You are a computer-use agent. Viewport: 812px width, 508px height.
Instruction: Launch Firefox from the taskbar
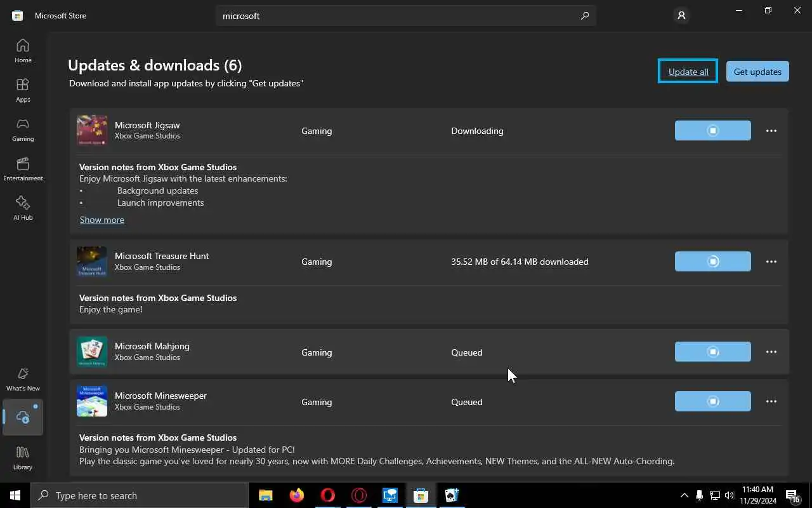pos(296,495)
